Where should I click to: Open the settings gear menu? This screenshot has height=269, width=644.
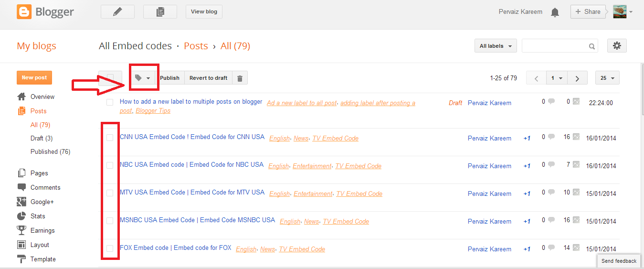[x=617, y=46]
